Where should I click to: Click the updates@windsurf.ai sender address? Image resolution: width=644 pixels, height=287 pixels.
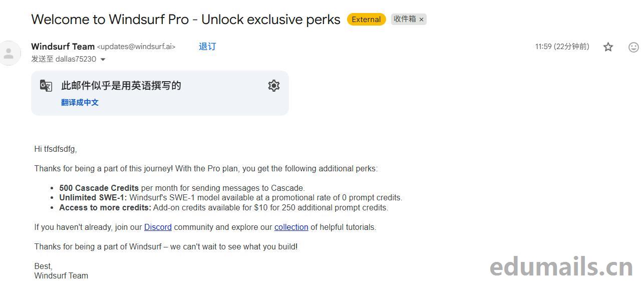(x=136, y=47)
